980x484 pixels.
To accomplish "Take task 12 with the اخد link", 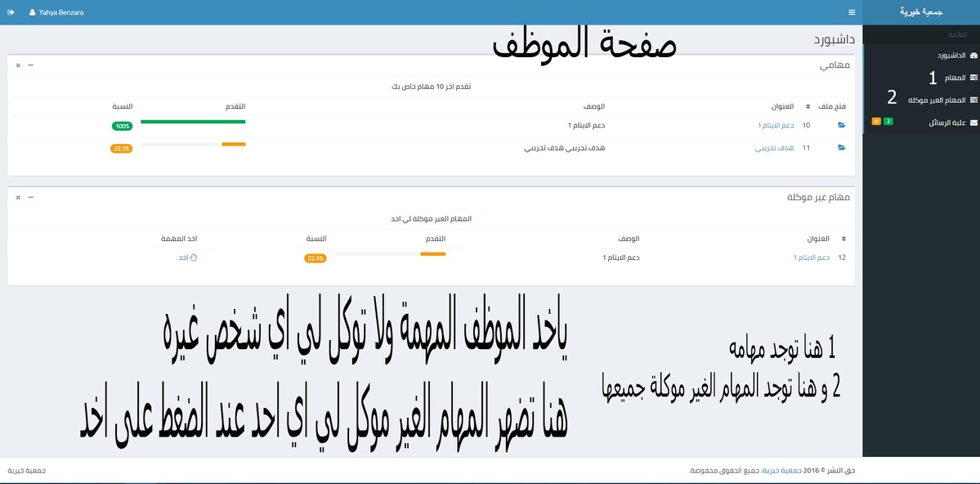I will [x=187, y=257].
